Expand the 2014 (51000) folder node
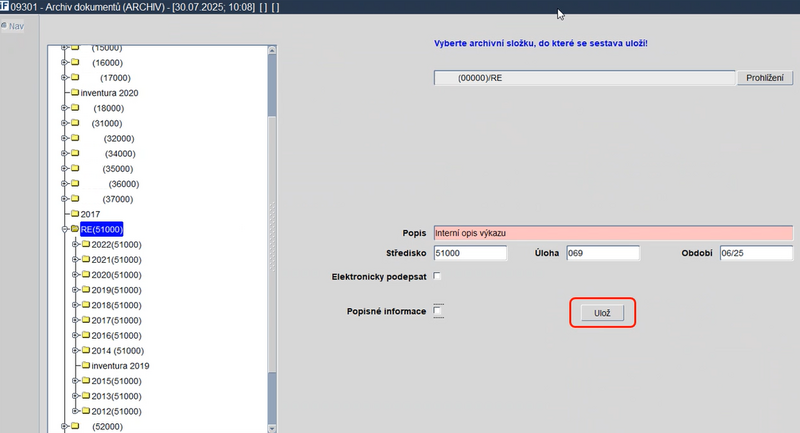 pyautogui.click(x=76, y=350)
